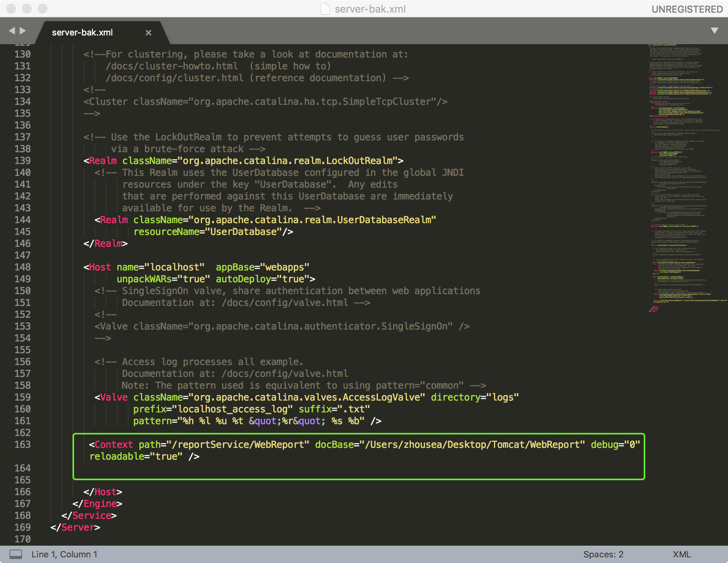Click the next tab right arrow

tap(23, 31)
